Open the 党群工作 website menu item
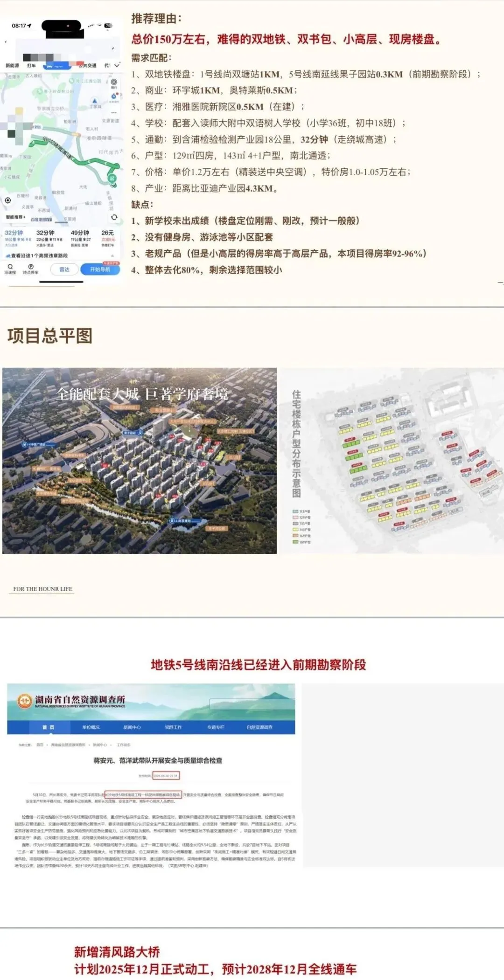This screenshot has width=504, height=980. [x=173, y=727]
